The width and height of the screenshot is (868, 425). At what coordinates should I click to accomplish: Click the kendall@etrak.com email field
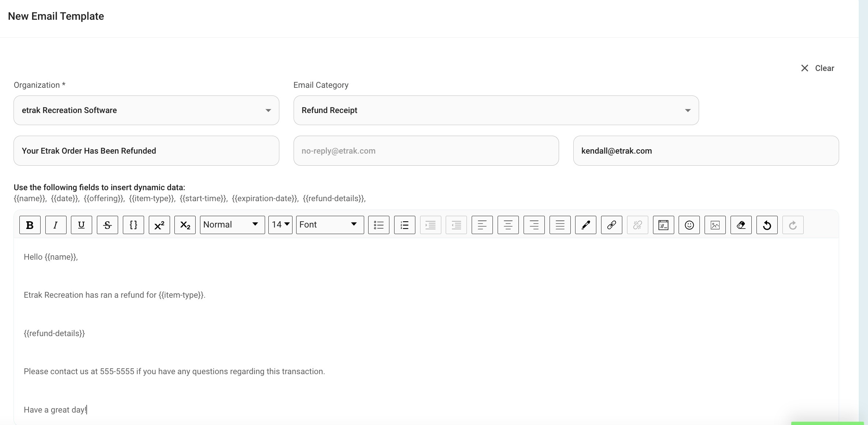706,151
